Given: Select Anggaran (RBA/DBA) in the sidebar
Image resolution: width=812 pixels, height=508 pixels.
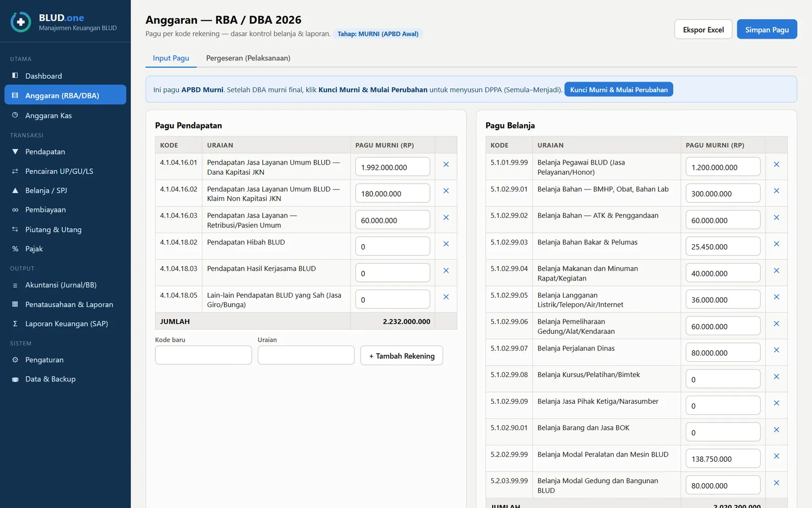Looking at the screenshot, I should [65, 95].
